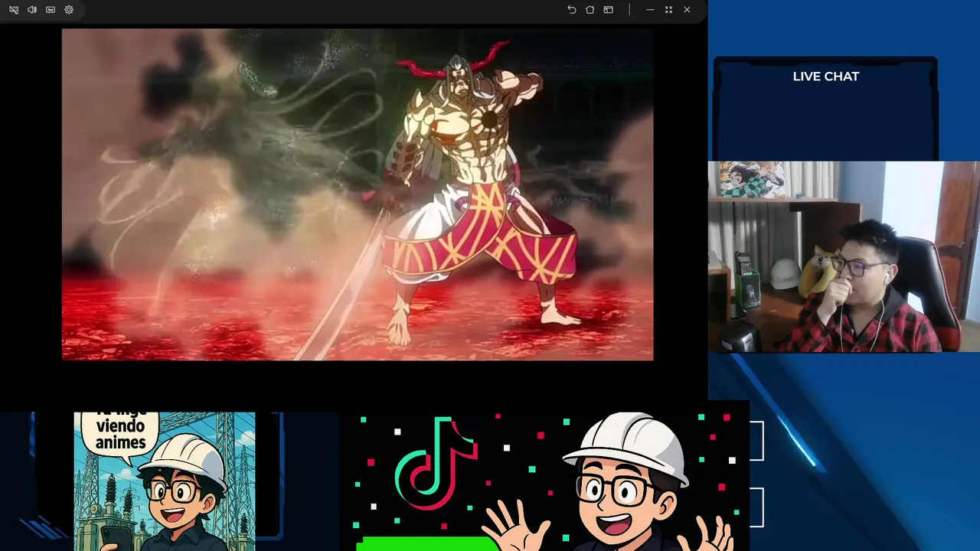Viewport: 980px width, 551px height.
Task: Click the TikTok logo graphic
Action: 436,462
